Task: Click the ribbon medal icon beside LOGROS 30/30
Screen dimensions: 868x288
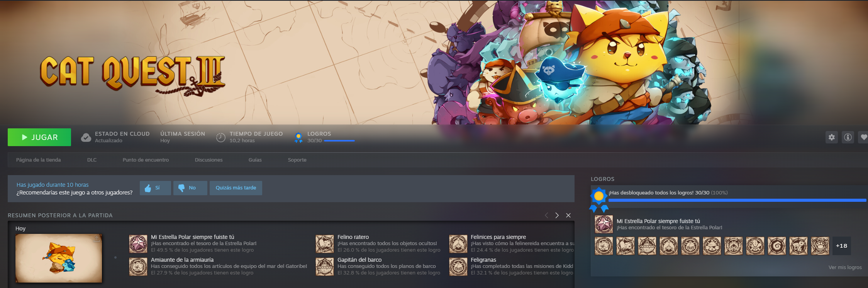Action: (298, 137)
